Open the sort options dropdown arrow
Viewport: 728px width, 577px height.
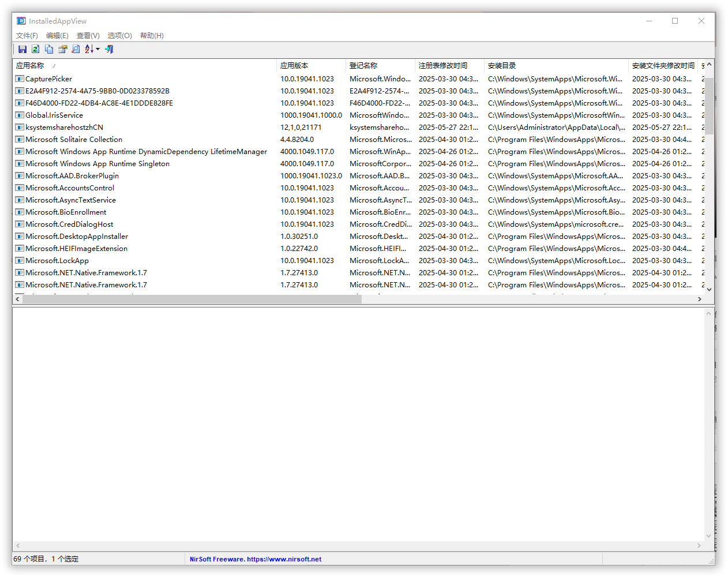(x=97, y=49)
